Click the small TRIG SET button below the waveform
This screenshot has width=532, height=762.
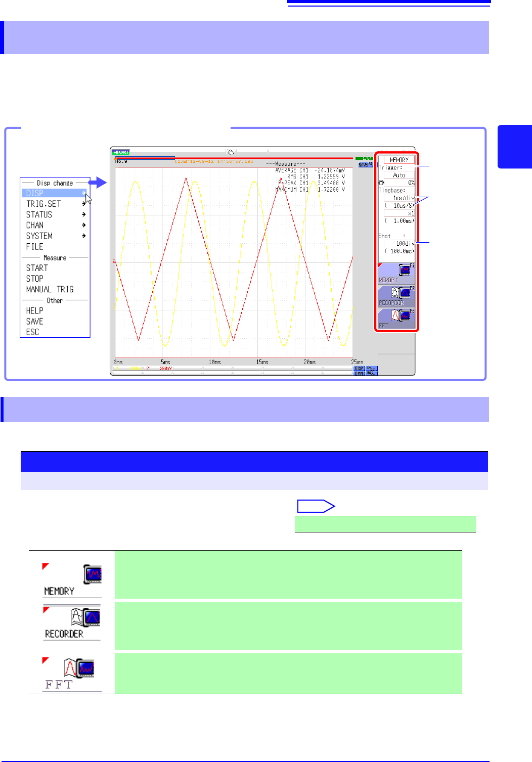(x=372, y=374)
